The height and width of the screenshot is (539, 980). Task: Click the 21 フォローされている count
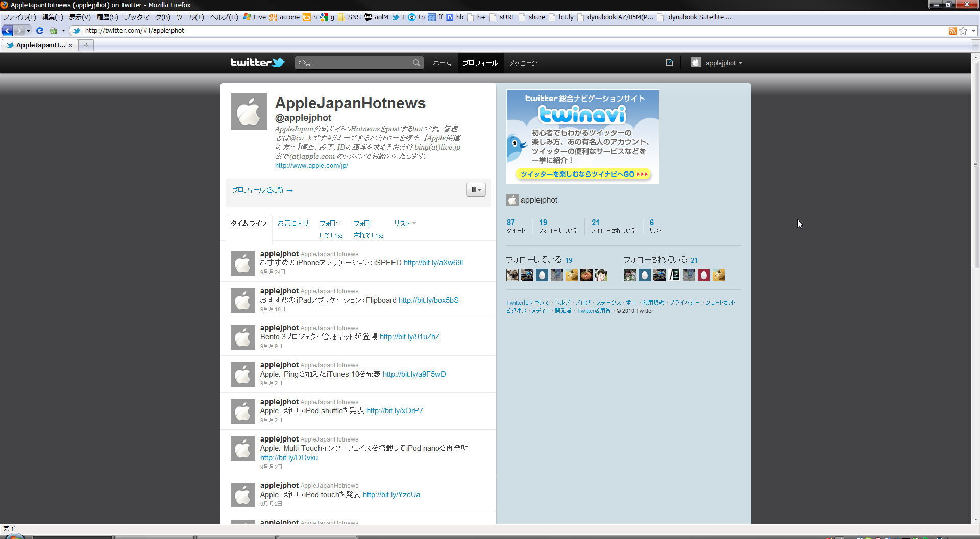click(x=614, y=226)
